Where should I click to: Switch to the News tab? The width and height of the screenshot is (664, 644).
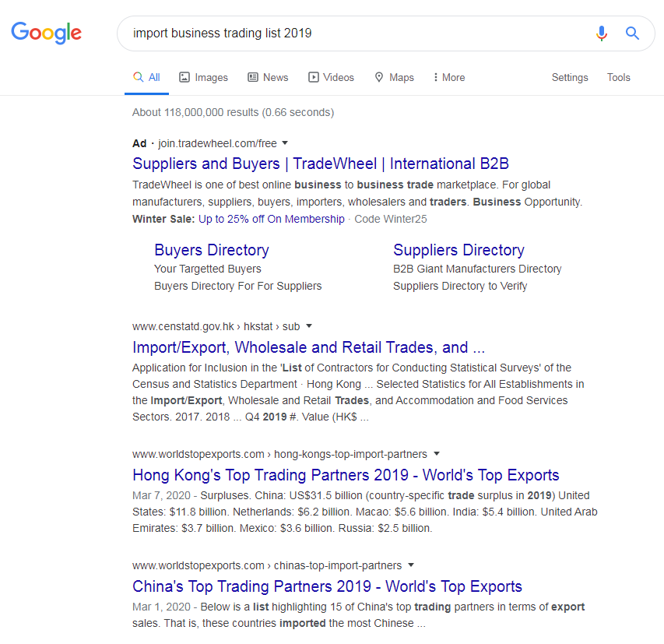(268, 78)
